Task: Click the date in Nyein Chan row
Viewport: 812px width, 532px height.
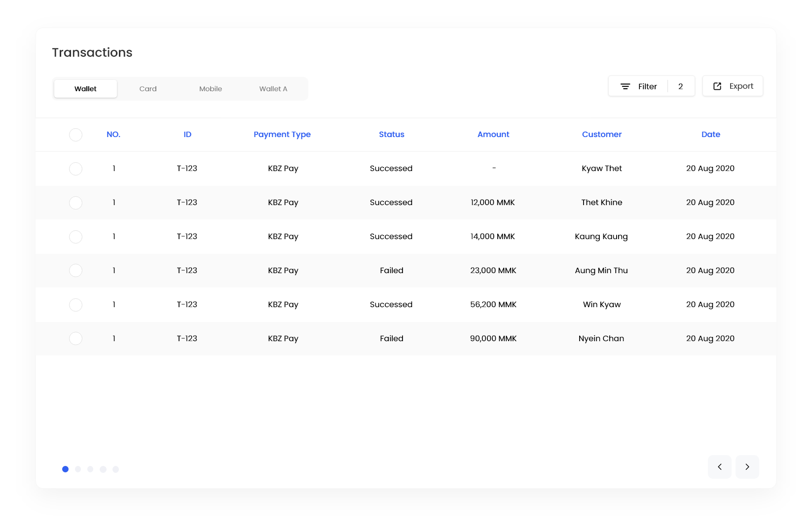Action: [710, 338]
